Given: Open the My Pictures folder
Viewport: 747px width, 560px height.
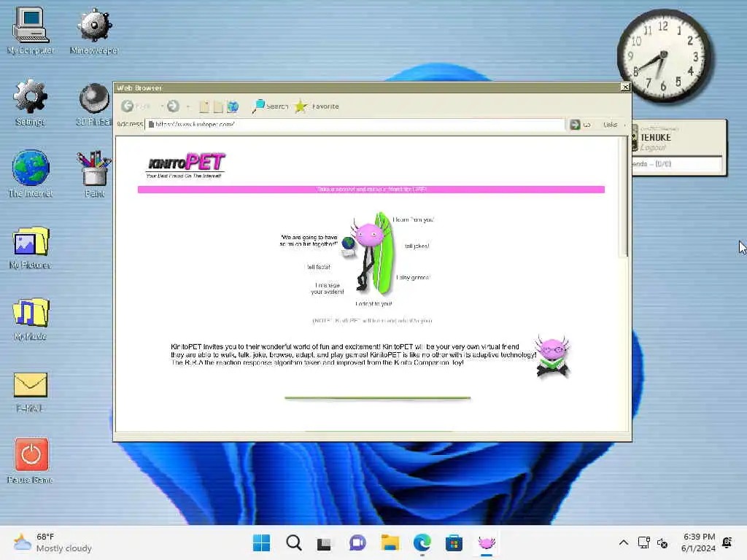Looking at the screenshot, I should click(x=31, y=247).
